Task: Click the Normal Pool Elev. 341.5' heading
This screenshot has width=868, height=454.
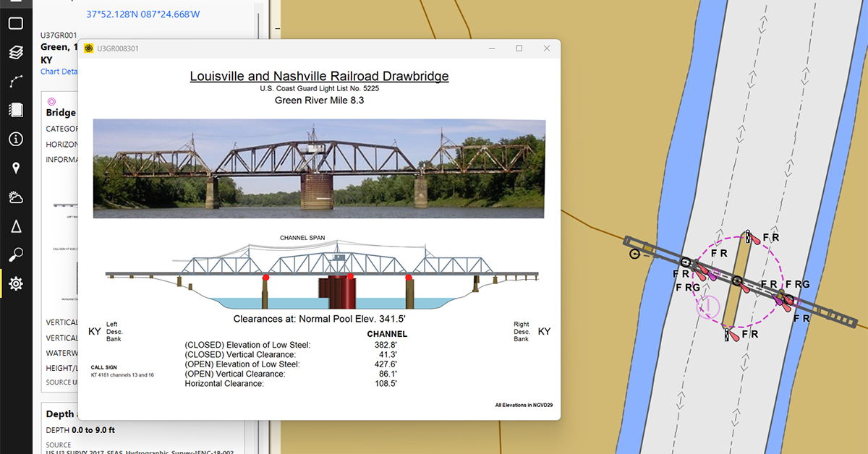Action: click(319, 319)
